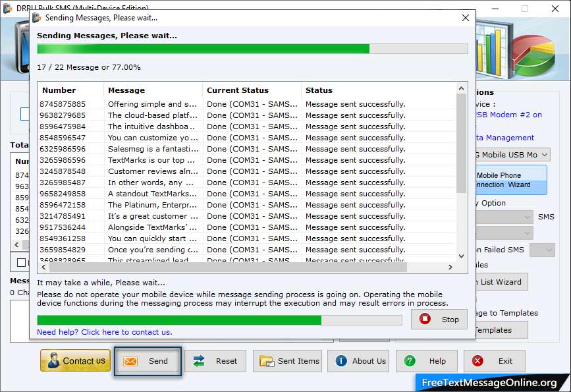
Task: Close the Sending Messages dialog
Action: coord(466,18)
